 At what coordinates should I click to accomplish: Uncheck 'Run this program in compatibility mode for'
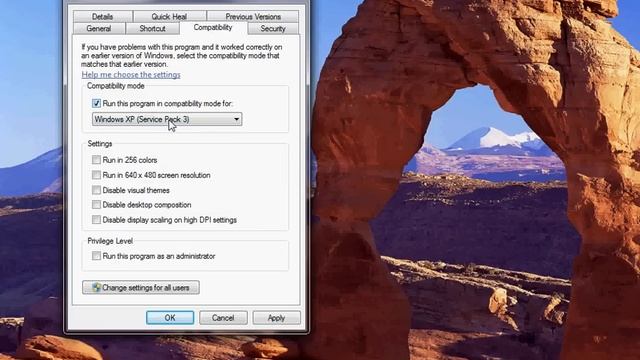coord(96,103)
